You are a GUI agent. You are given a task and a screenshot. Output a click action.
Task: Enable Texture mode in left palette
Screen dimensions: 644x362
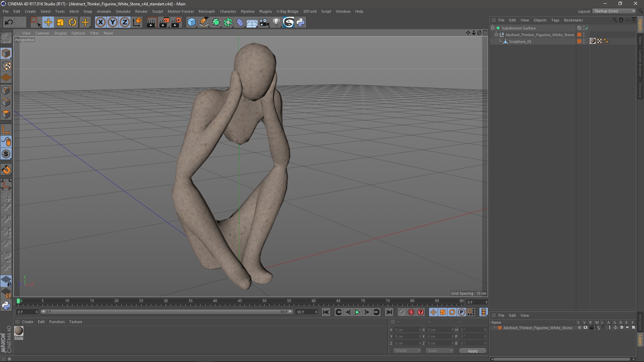coord(6,66)
